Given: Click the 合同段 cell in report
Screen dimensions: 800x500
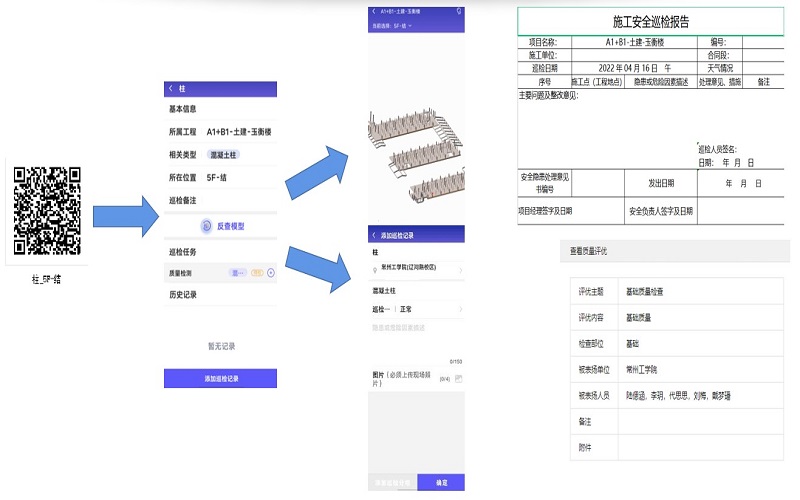Looking at the screenshot, I should 720,55.
